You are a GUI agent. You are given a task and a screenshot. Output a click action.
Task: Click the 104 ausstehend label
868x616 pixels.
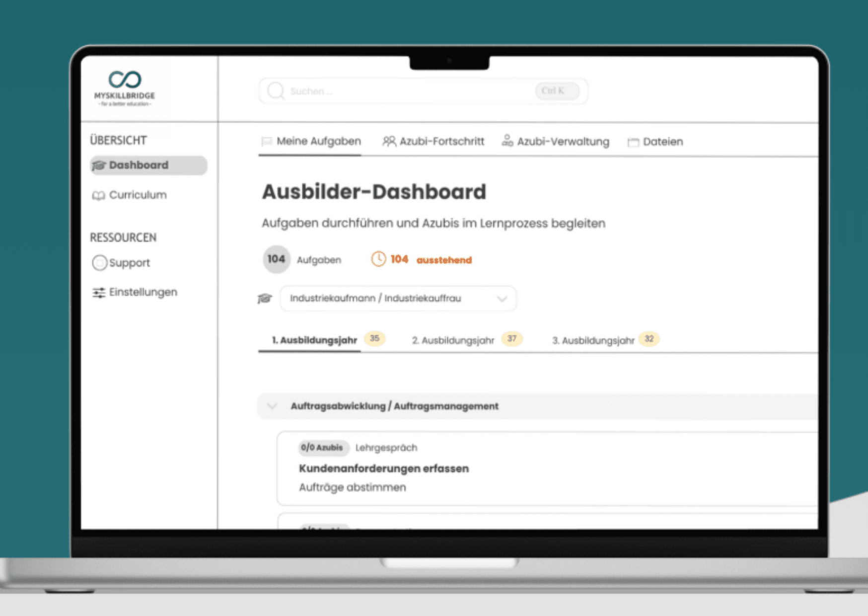coord(431,259)
